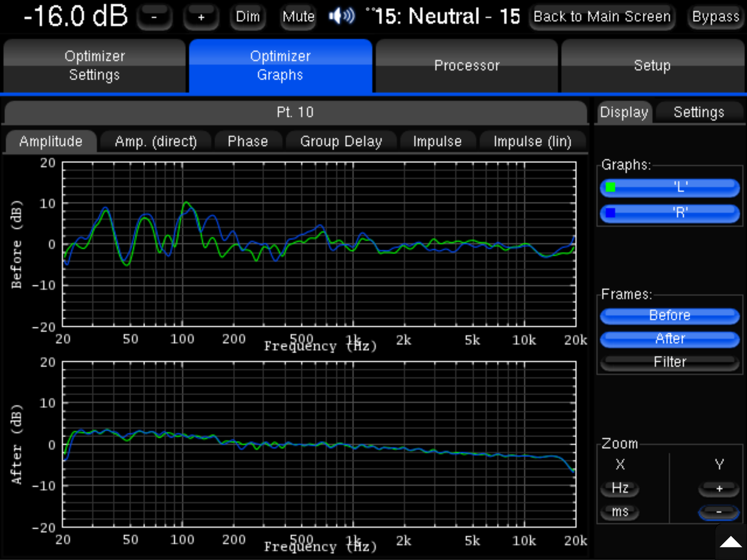Click the 'Frames:' section label
Image resolution: width=747 pixels, height=560 pixels.
pyautogui.click(x=627, y=295)
